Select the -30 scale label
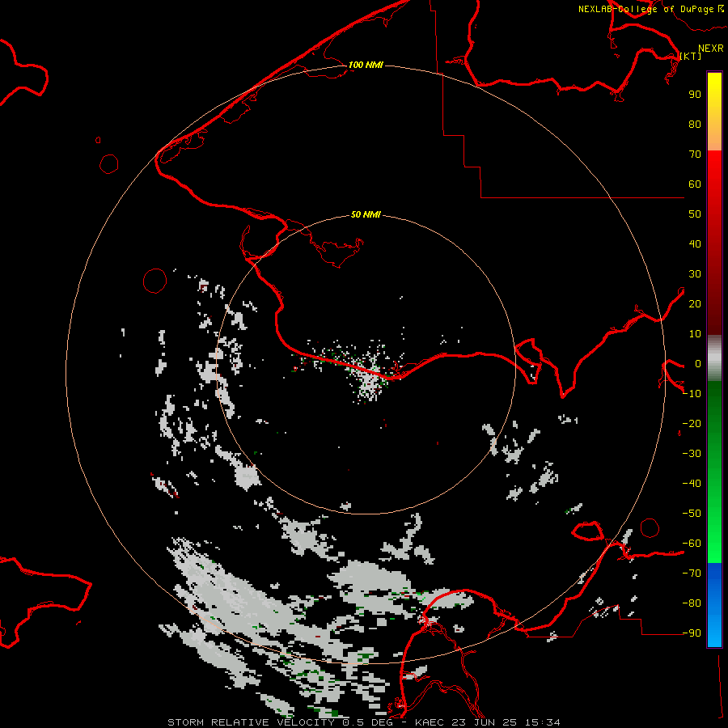This screenshot has height=728, width=728. pos(692,454)
